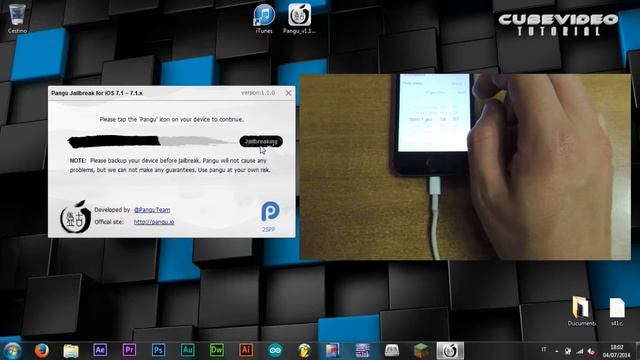Screen dimensions: 640x360
Task: Click the red notification tray icon
Action: tap(591, 351)
